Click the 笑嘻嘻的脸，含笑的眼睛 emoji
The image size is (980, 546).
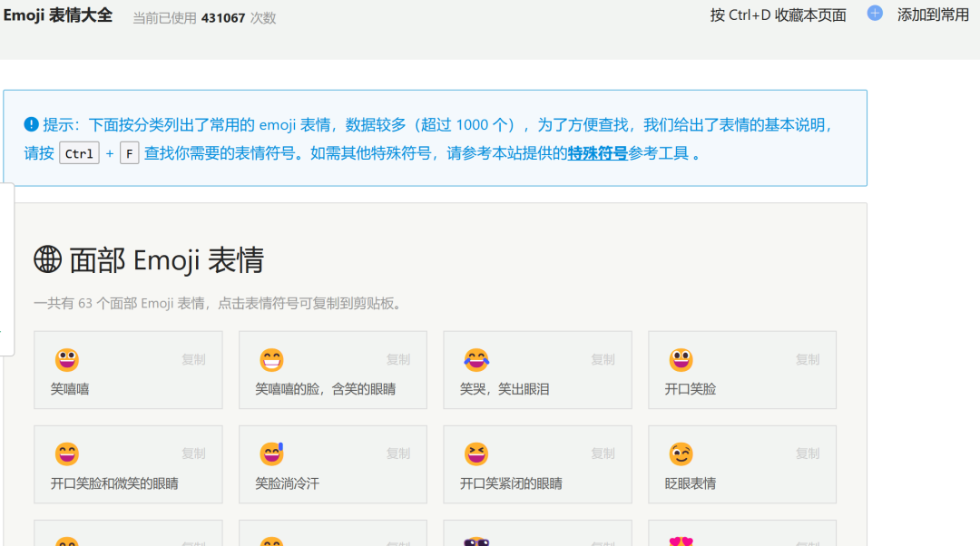click(x=271, y=359)
